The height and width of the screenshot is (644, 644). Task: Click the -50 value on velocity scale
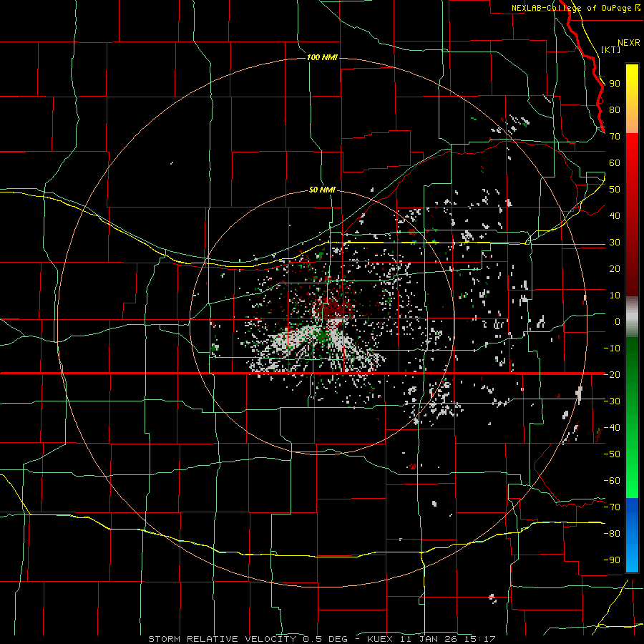612,454
